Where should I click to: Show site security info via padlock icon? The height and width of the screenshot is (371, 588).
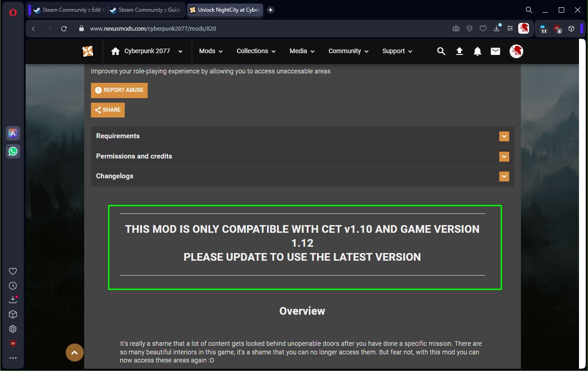click(81, 28)
